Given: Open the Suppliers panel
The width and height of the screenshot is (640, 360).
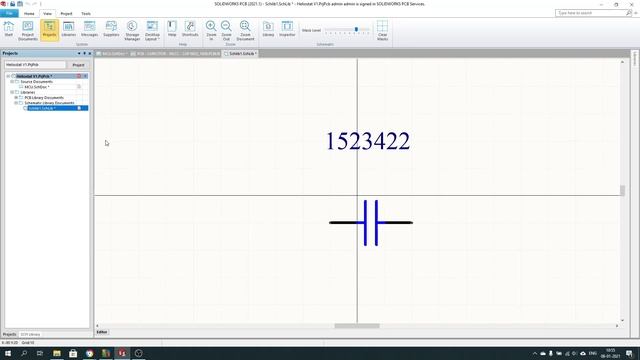Looking at the screenshot, I should click(111, 30).
